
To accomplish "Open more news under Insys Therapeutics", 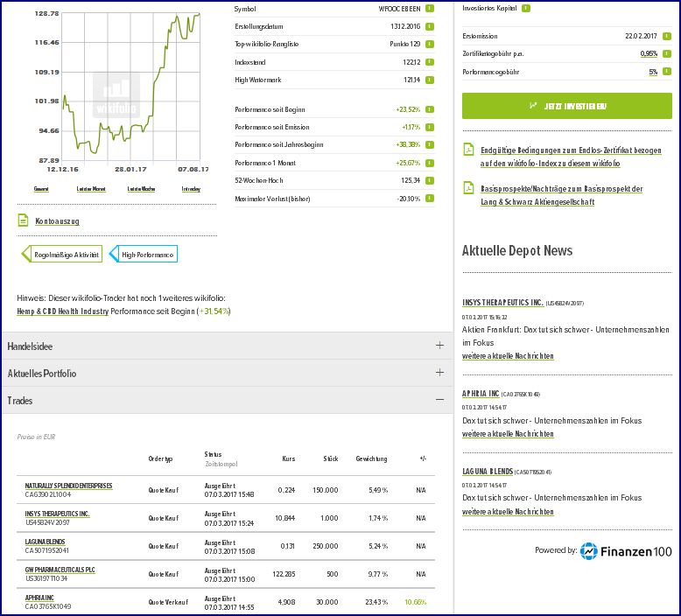I will click(508, 356).
